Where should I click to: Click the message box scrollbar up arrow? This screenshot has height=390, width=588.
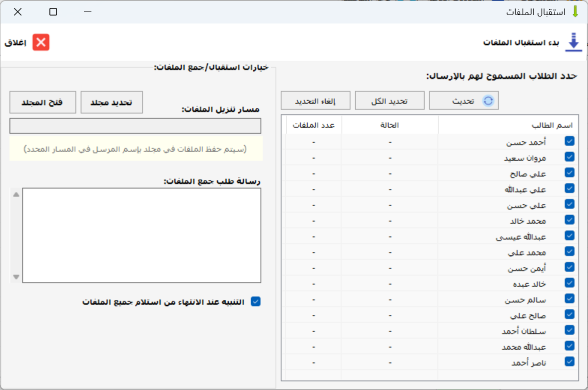(16, 194)
